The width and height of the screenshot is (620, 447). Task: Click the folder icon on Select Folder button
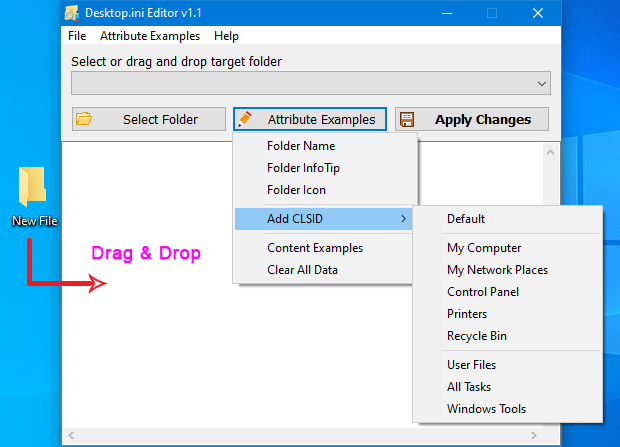coord(84,120)
